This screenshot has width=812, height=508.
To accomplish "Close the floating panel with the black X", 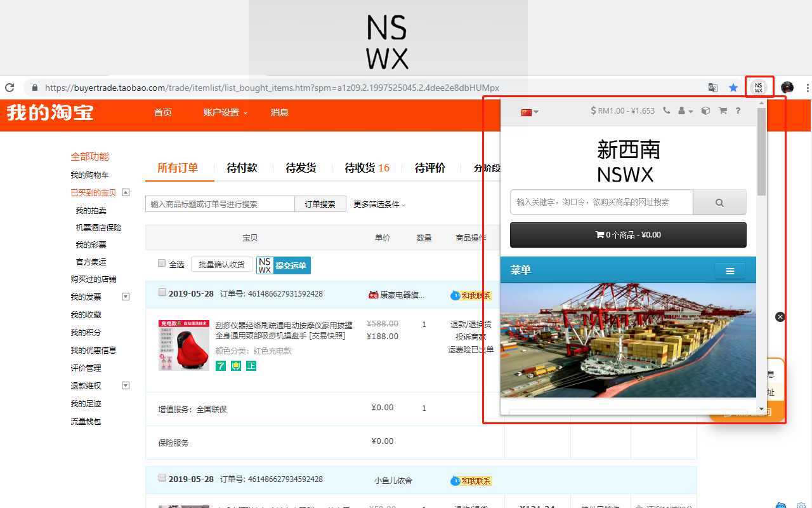I will (780, 317).
